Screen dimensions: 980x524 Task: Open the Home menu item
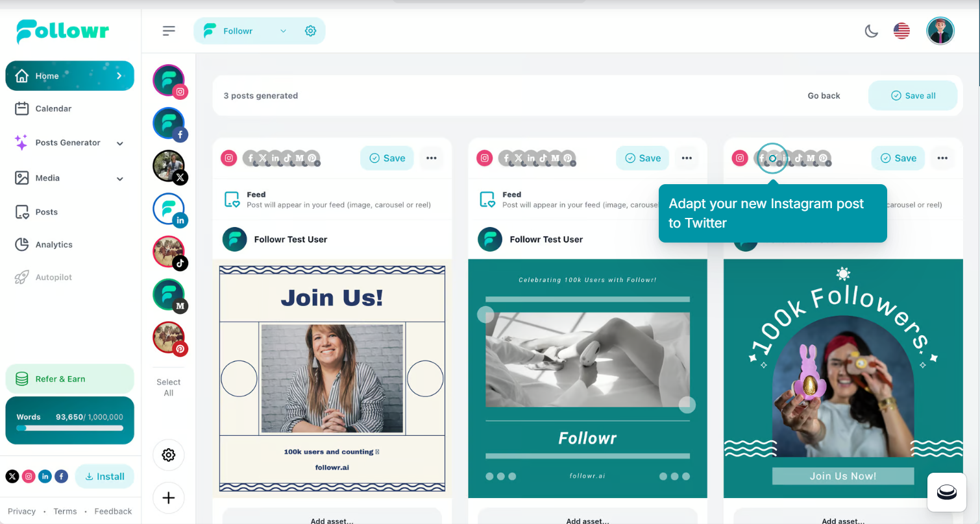point(69,76)
